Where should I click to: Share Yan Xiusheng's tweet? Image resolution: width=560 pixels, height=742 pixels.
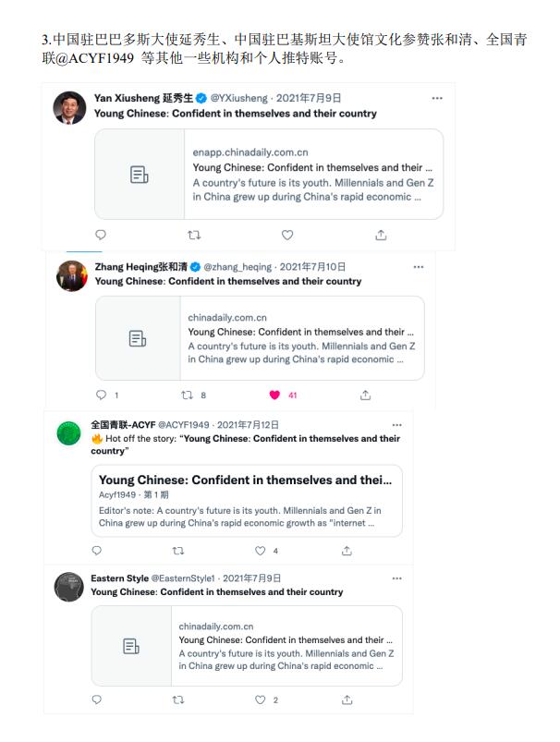[x=381, y=235]
